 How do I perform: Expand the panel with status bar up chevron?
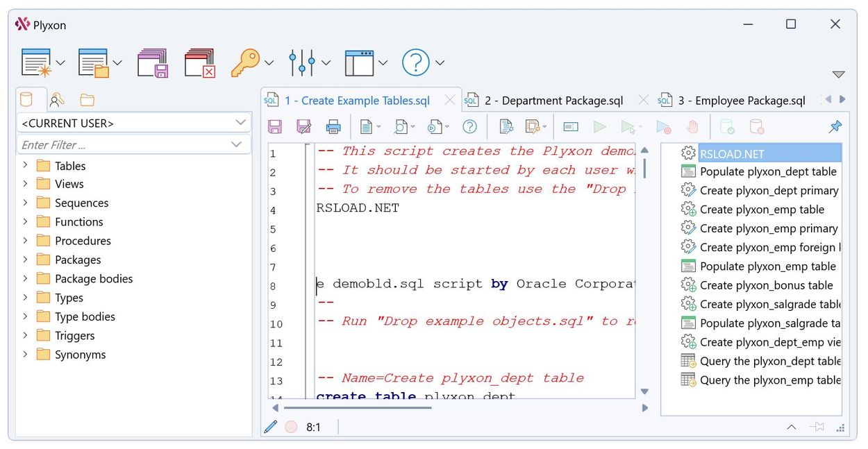point(791,427)
